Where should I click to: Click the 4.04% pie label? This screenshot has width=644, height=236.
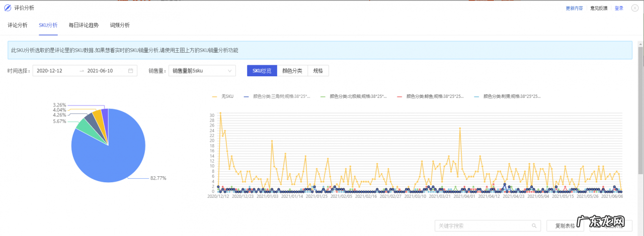coord(59,110)
